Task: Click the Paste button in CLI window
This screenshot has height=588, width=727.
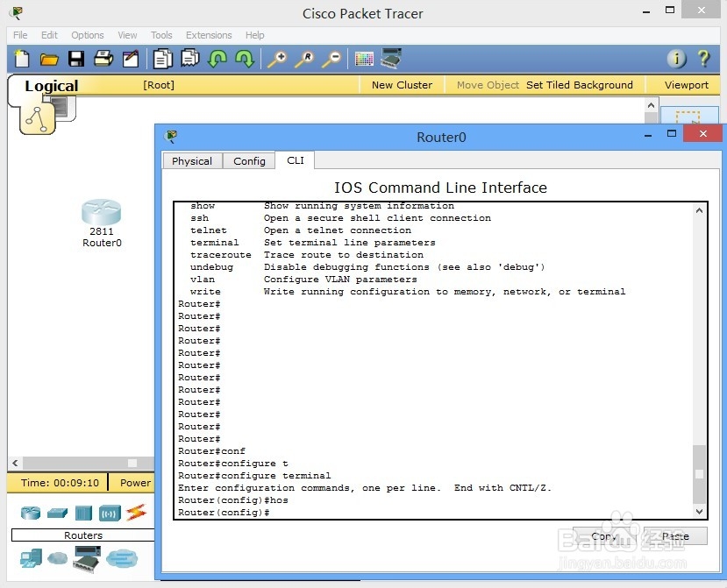Action: (675, 536)
